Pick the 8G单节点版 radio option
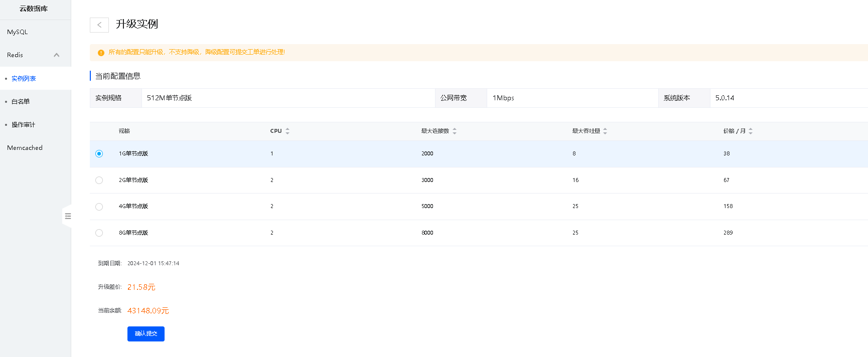868x357 pixels. click(99, 233)
